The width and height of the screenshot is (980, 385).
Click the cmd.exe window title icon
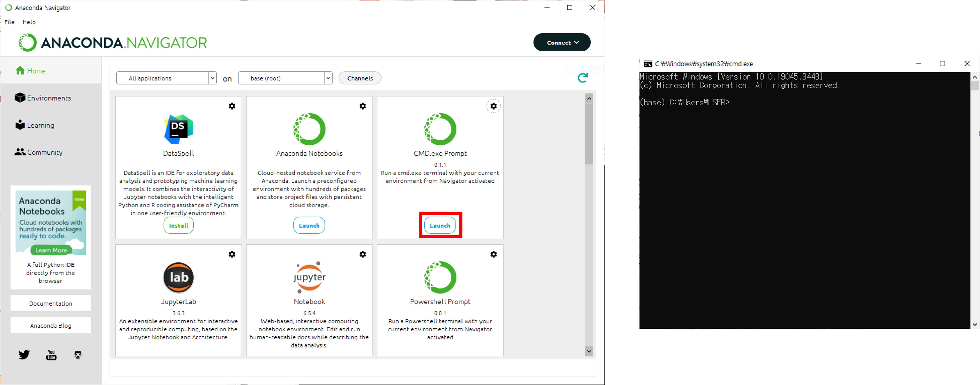coord(648,64)
